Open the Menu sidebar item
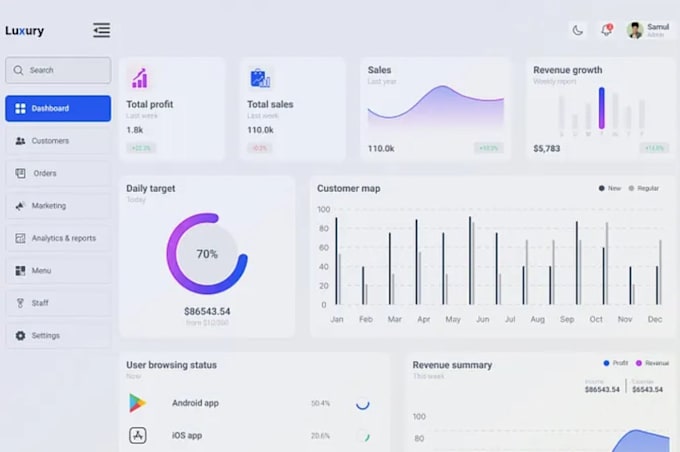680x452 pixels. pyautogui.click(x=58, y=271)
